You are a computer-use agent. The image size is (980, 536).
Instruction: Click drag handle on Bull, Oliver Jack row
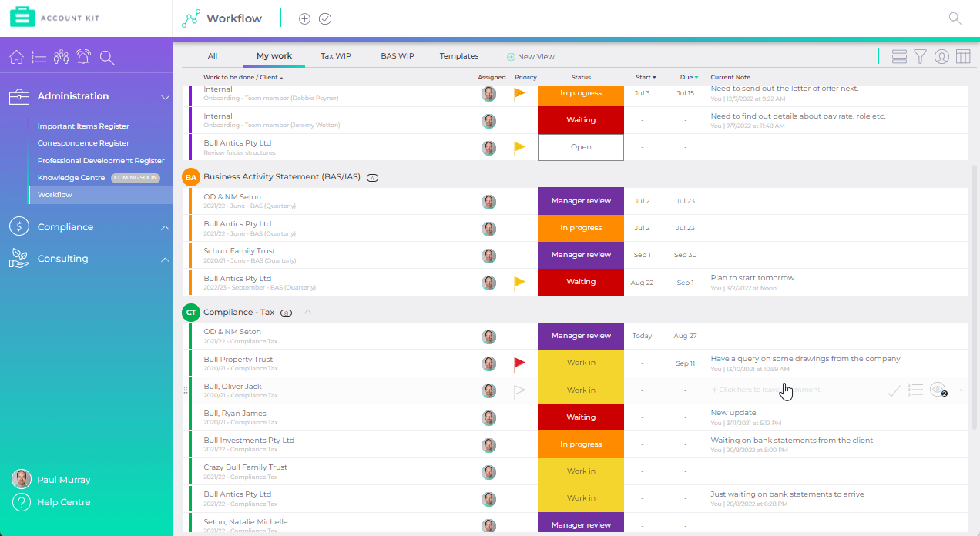point(185,390)
